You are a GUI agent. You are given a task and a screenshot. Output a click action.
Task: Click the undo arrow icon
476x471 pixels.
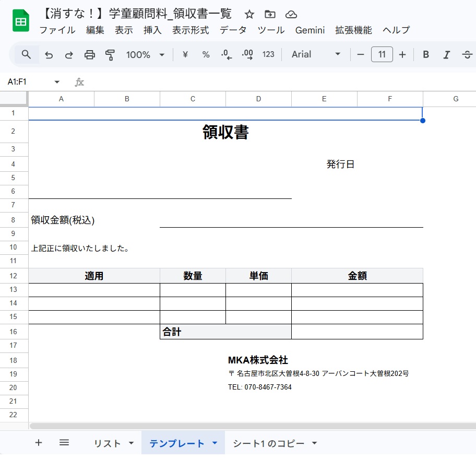click(49, 55)
